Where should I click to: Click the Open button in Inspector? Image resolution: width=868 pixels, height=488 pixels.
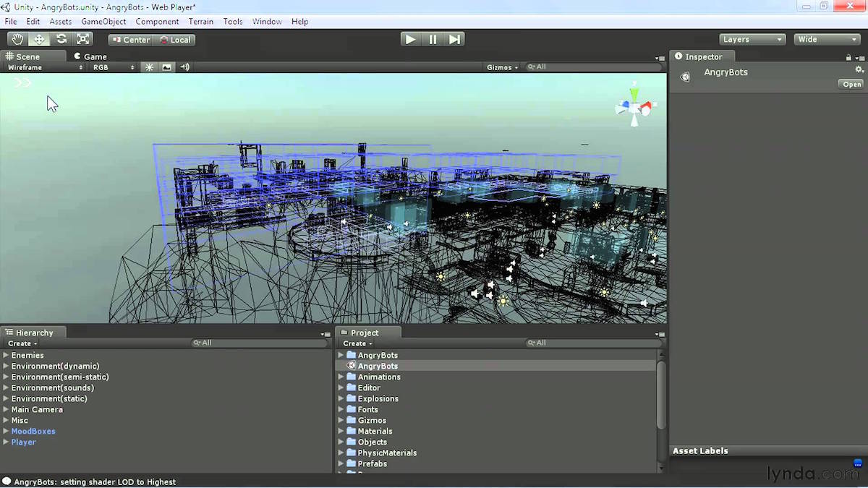click(852, 85)
